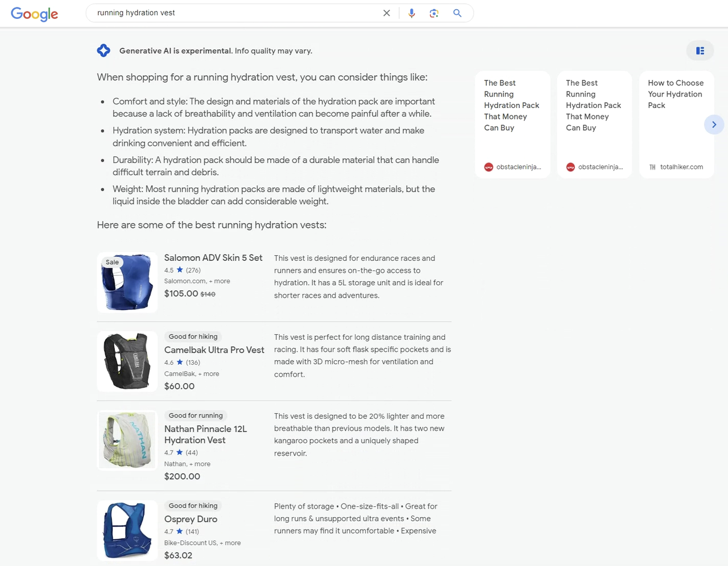Click the 4.7 rating with 141 reviews

point(181,532)
